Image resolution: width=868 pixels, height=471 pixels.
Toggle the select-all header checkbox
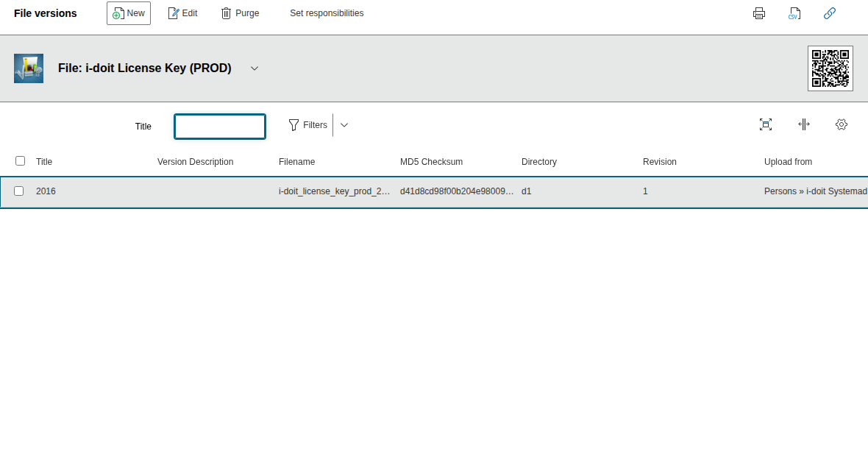[21, 160]
